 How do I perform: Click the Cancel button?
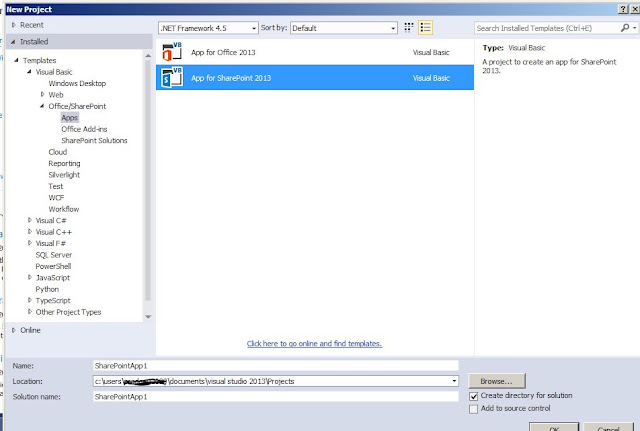(x=608, y=427)
